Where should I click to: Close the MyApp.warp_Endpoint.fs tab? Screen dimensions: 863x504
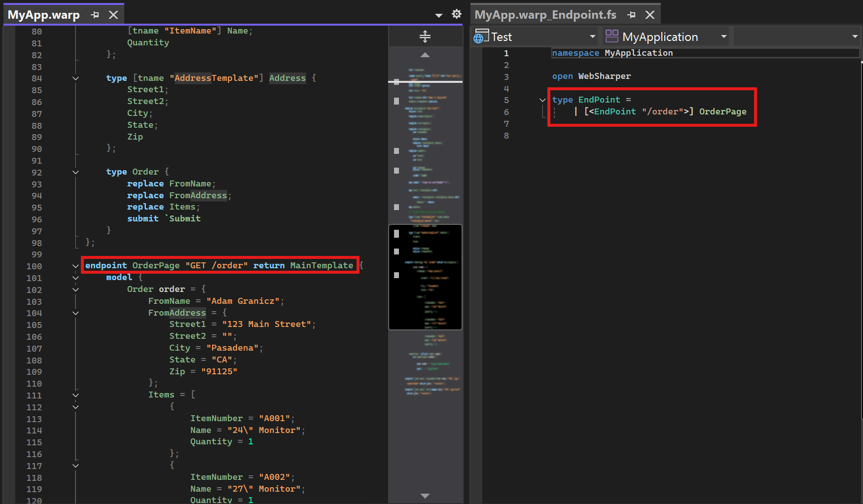(x=649, y=14)
